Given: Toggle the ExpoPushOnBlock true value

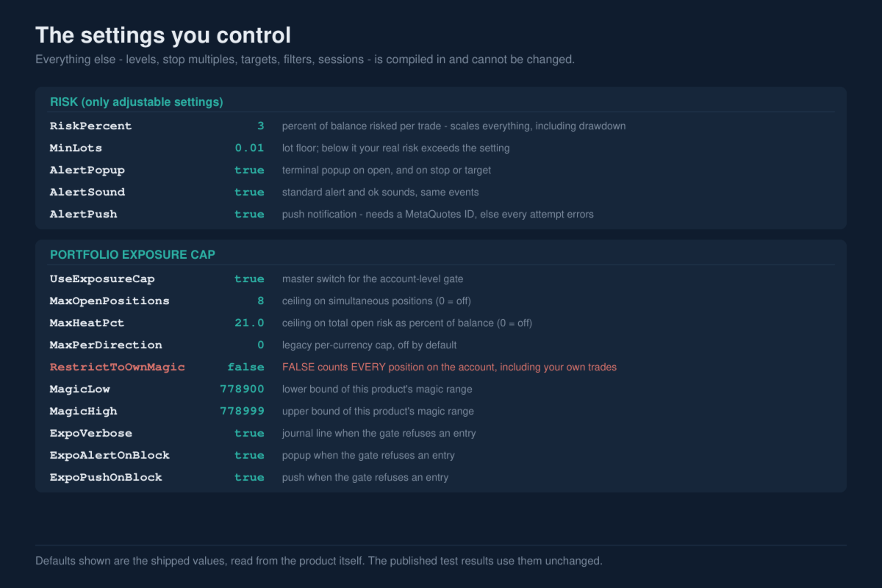Looking at the screenshot, I should (249, 477).
